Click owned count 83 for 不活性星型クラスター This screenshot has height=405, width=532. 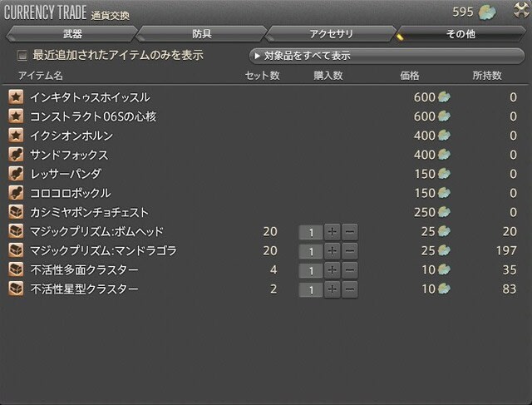510,289
